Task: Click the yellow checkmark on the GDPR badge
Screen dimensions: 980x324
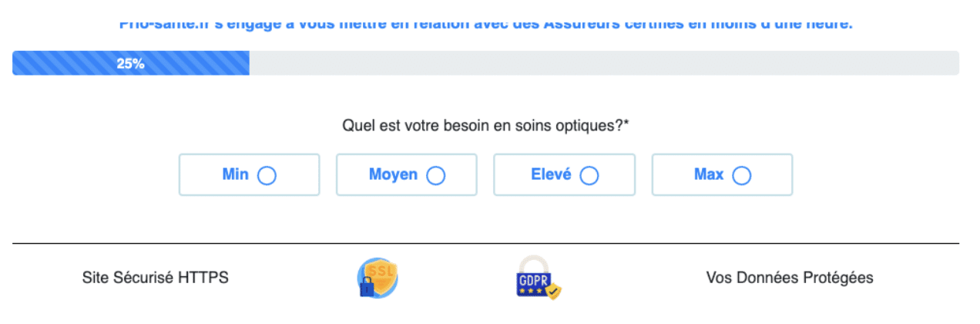Action: click(x=553, y=292)
